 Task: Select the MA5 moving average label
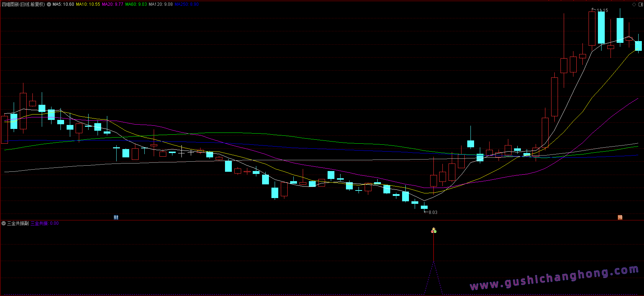pos(63,4)
